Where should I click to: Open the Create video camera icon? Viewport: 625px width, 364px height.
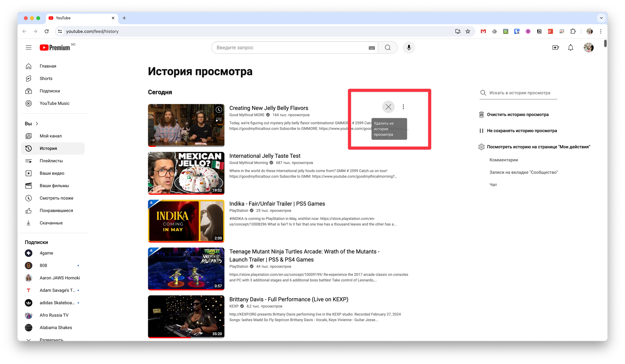(556, 47)
